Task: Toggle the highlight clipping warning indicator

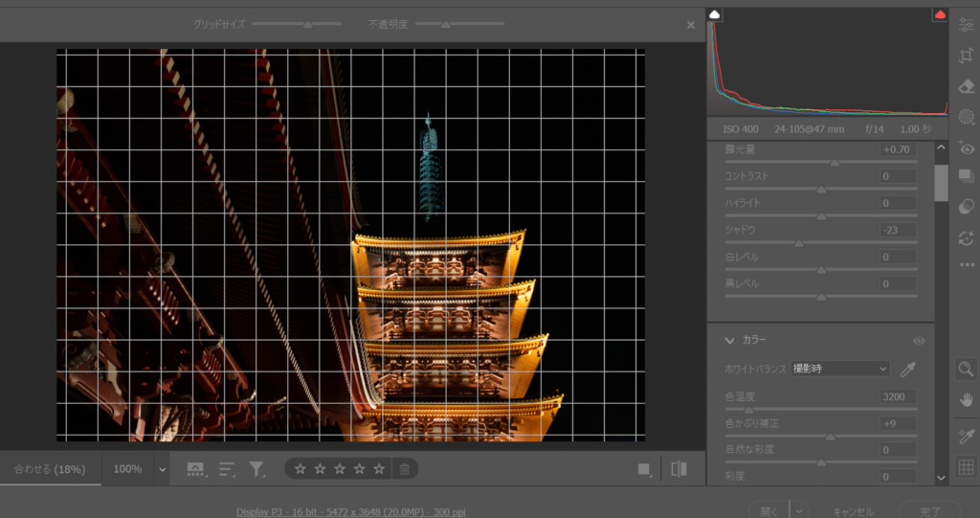Action: [939, 14]
